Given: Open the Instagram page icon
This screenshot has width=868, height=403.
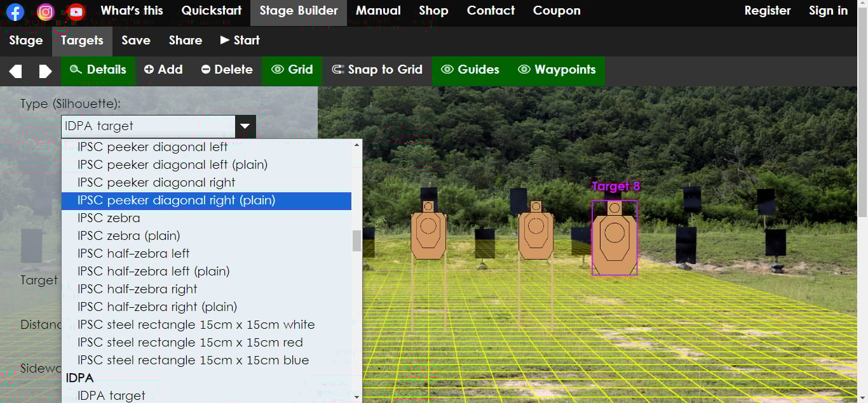Looking at the screenshot, I should (x=46, y=11).
